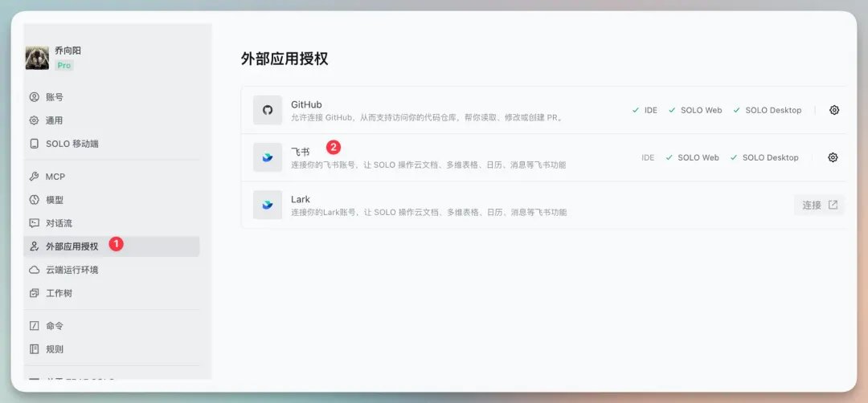Click the 飞书 app logo icon
The image size is (868, 403).
tap(268, 157)
